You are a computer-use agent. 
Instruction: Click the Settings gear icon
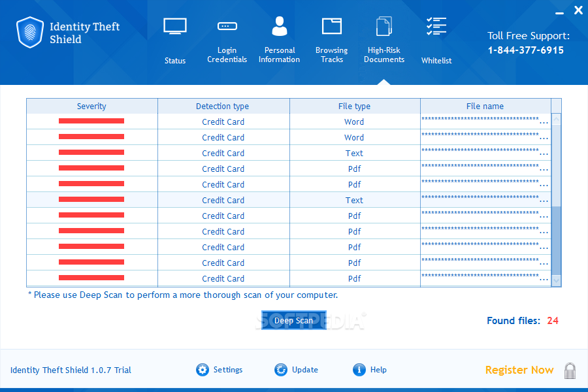click(203, 370)
